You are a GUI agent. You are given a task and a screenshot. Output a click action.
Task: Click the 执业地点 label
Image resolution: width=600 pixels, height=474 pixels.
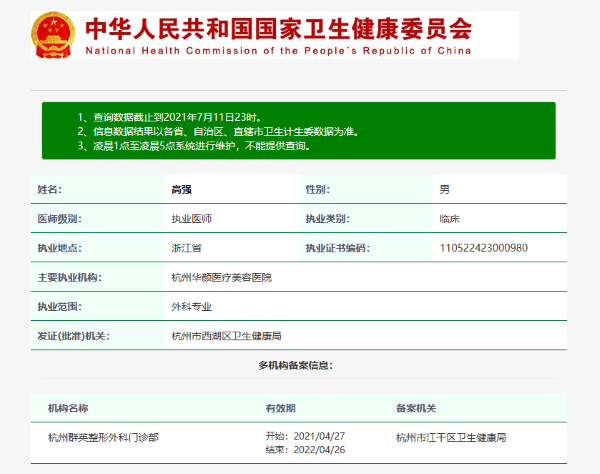click(59, 248)
